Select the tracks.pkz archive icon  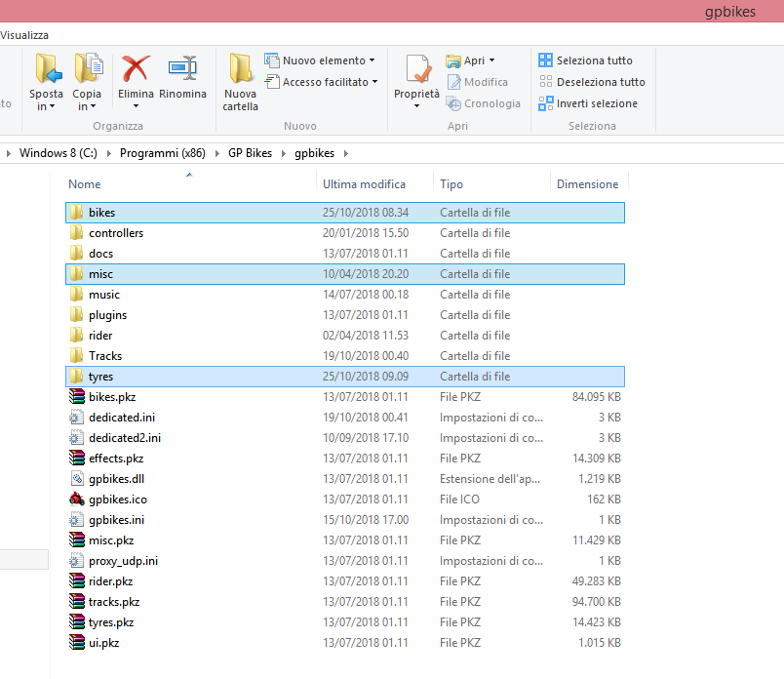pyautogui.click(x=77, y=602)
